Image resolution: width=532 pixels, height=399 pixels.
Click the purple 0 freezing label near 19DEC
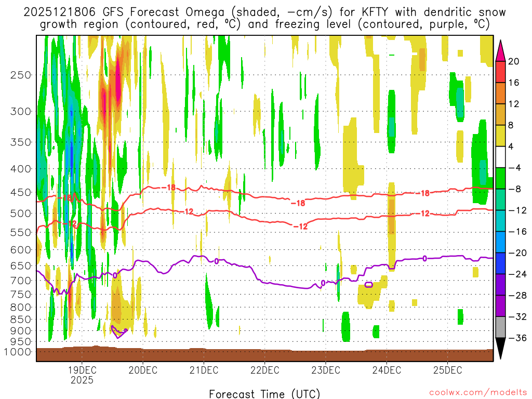click(x=115, y=275)
